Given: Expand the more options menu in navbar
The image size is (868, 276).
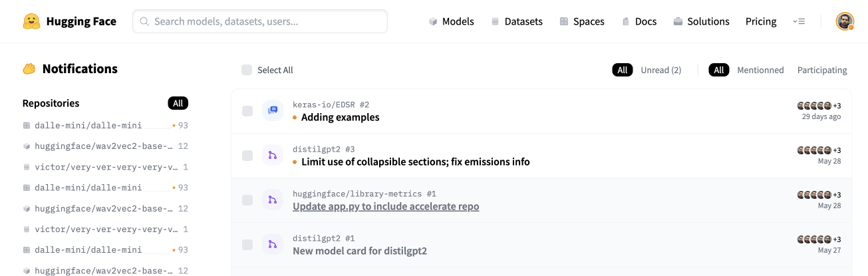Looking at the screenshot, I should (x=799, y=22).
